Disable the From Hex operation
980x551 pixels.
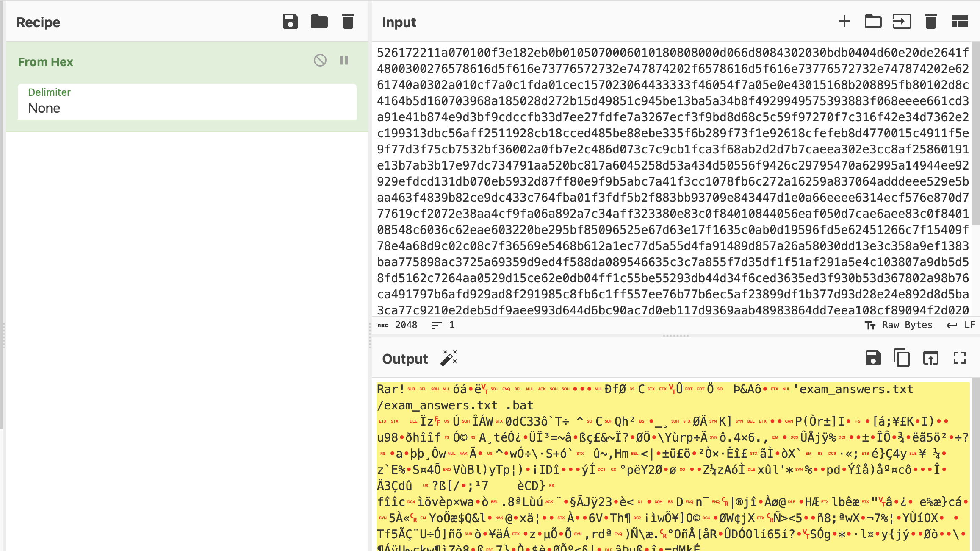[320, 61]
